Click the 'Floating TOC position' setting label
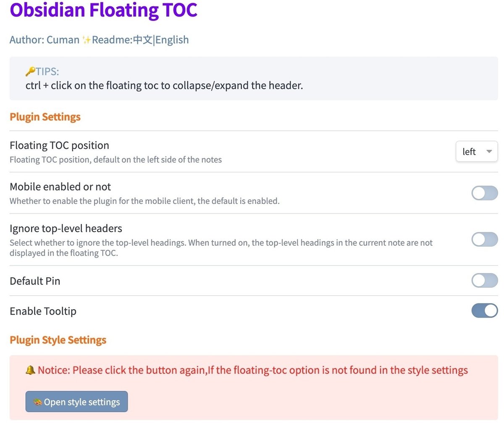This screenshot has width=504, height=430. (59, 145)
